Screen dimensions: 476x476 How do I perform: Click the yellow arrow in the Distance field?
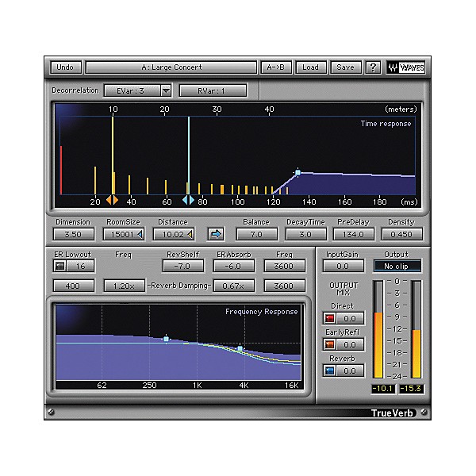190,234
